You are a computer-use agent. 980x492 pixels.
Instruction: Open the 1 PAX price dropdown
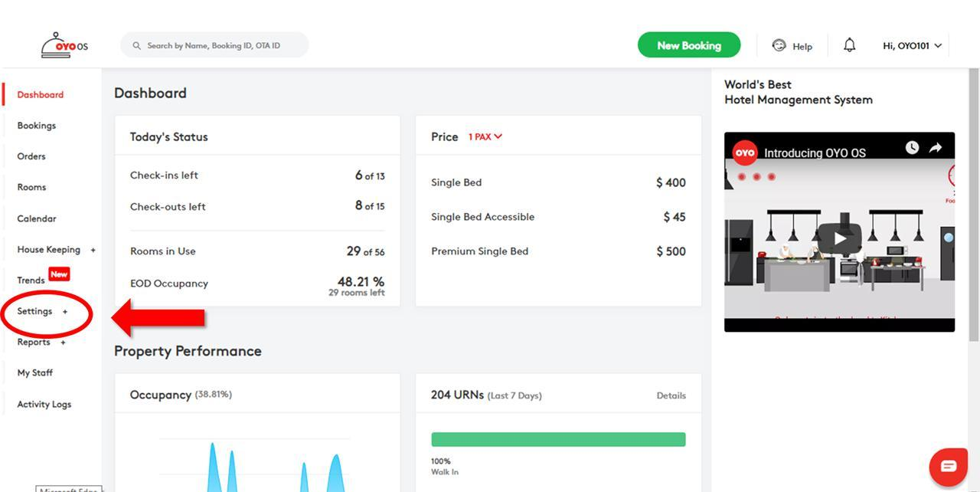[x=485, y=136]
